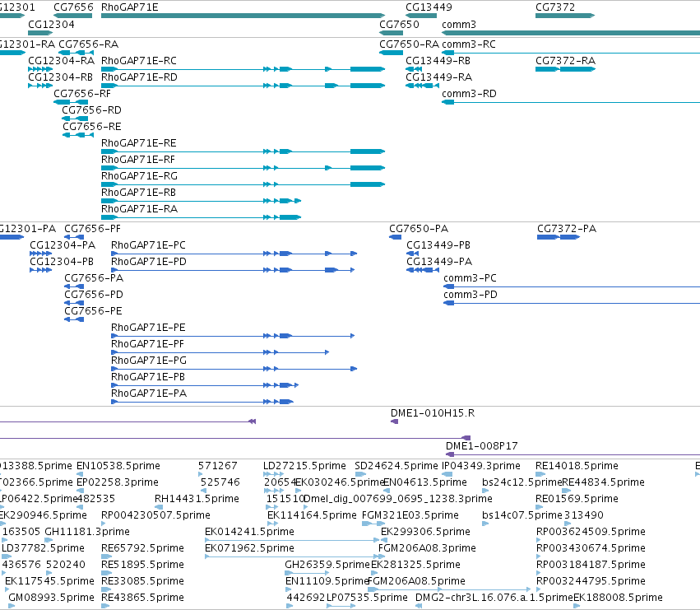The image size is (700, 610).
Task: Click protein RhoGAP71E-PF
Action: pyautogui.click(x=220, y=352)
